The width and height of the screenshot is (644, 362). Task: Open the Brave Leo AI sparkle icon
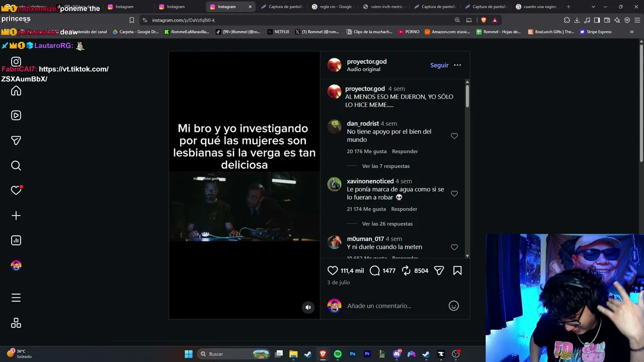point(617,20)
